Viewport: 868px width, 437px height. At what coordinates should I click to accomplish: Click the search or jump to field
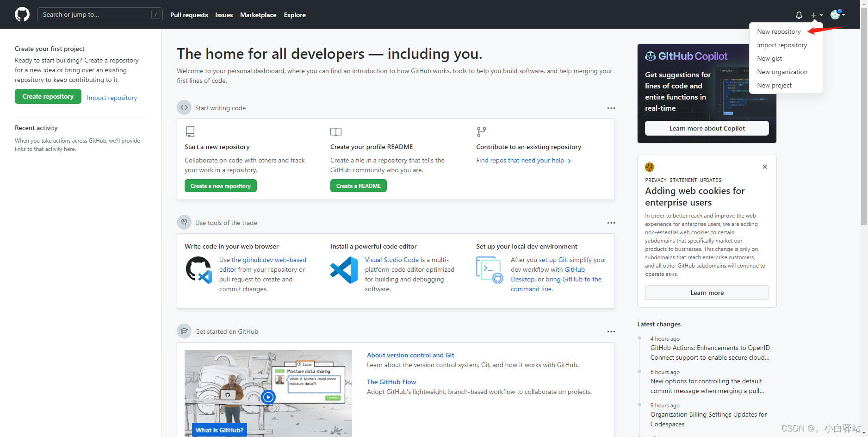tap(99, 14)
